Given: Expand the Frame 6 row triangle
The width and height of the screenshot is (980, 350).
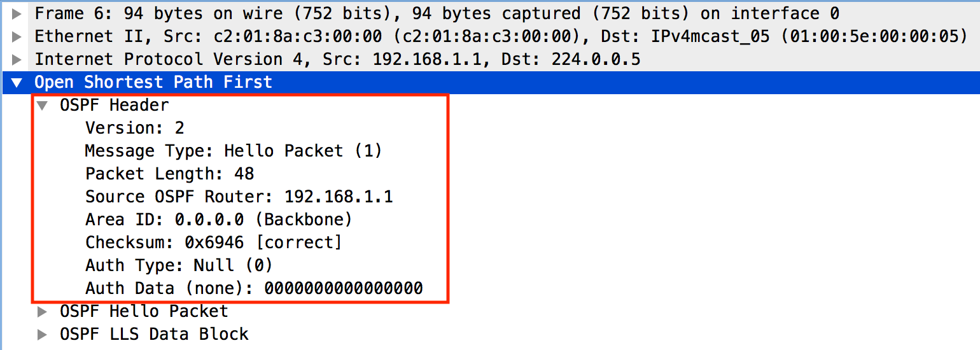Looking at the screenshot, I should pos(17,13).
